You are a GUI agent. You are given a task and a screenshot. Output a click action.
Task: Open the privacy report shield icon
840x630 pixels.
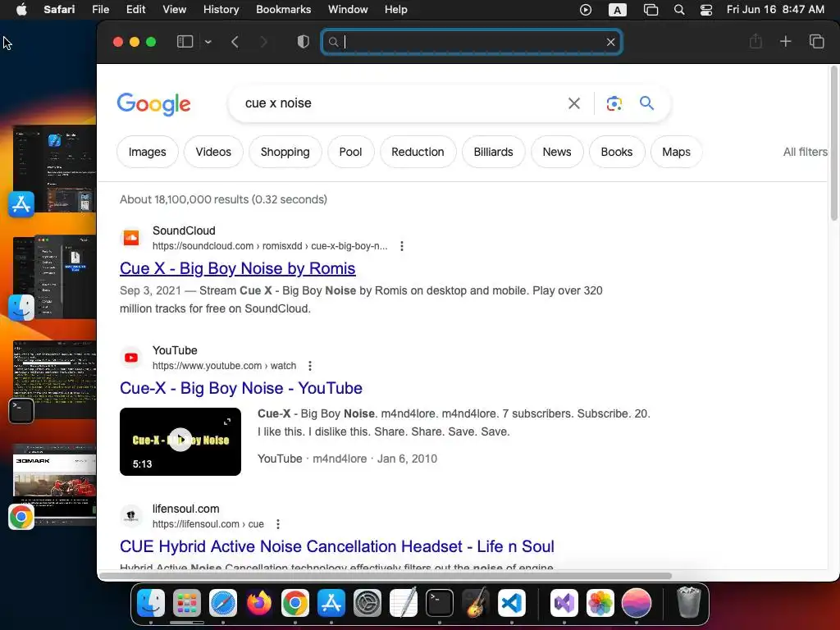click(304, 42)
